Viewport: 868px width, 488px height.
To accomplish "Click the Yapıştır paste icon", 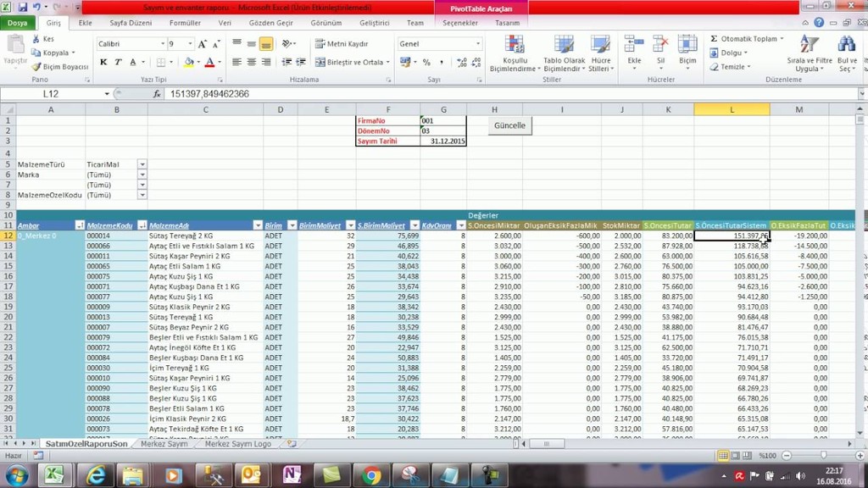I will coord(15,44).
